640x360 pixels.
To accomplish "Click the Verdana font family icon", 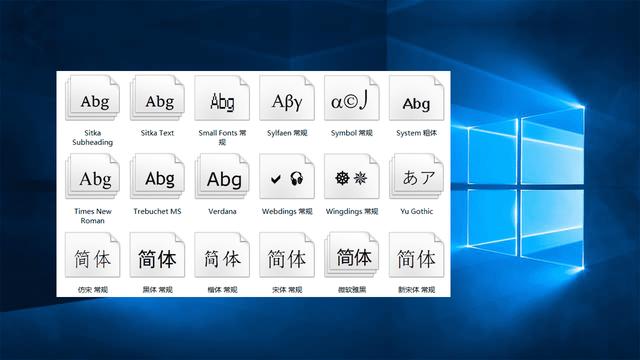I will (x=222, y=176).
